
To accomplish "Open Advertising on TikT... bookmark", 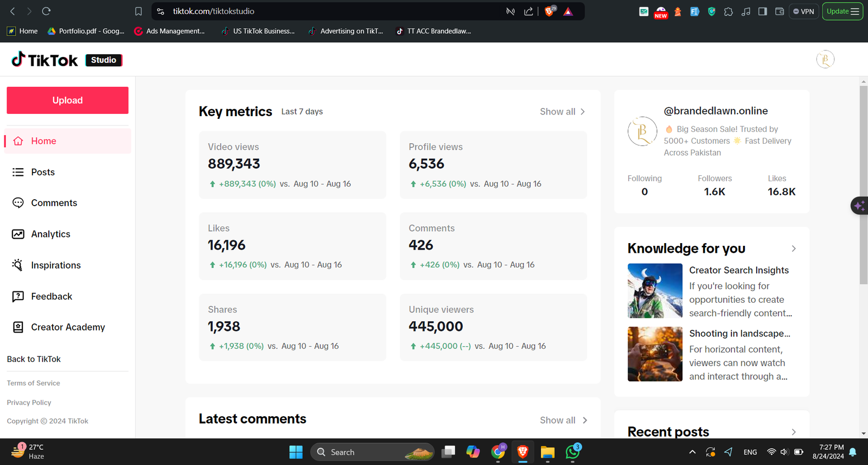I will [x=346, y=31].
